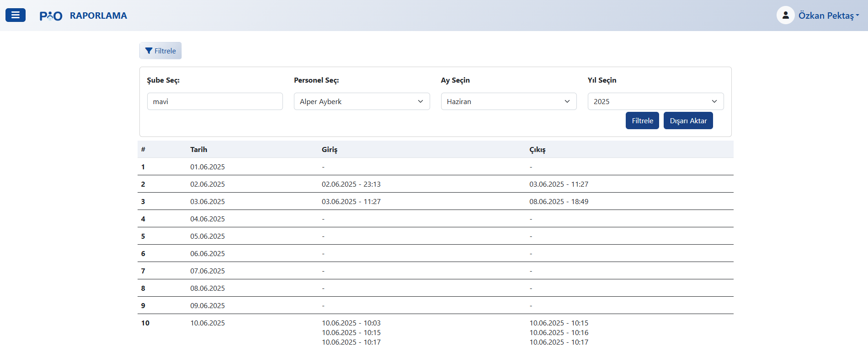The height and width of the screenshot is (346, 868).
Task: Click the user avatar icon
Action: click(785, 15)
